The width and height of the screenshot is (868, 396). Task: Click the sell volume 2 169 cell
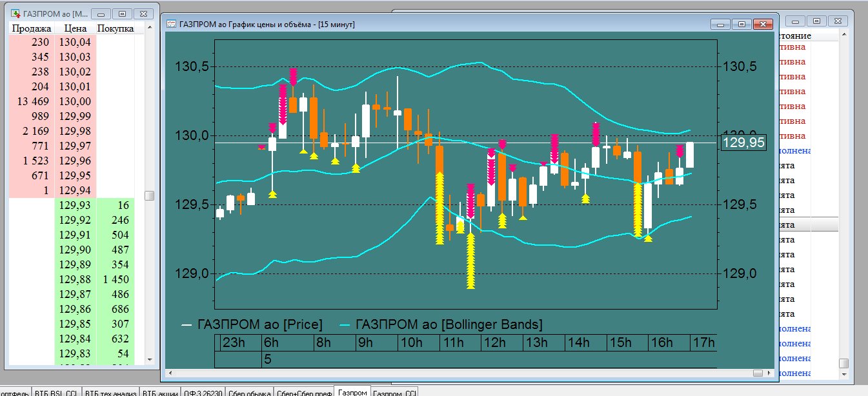(32, 131)
